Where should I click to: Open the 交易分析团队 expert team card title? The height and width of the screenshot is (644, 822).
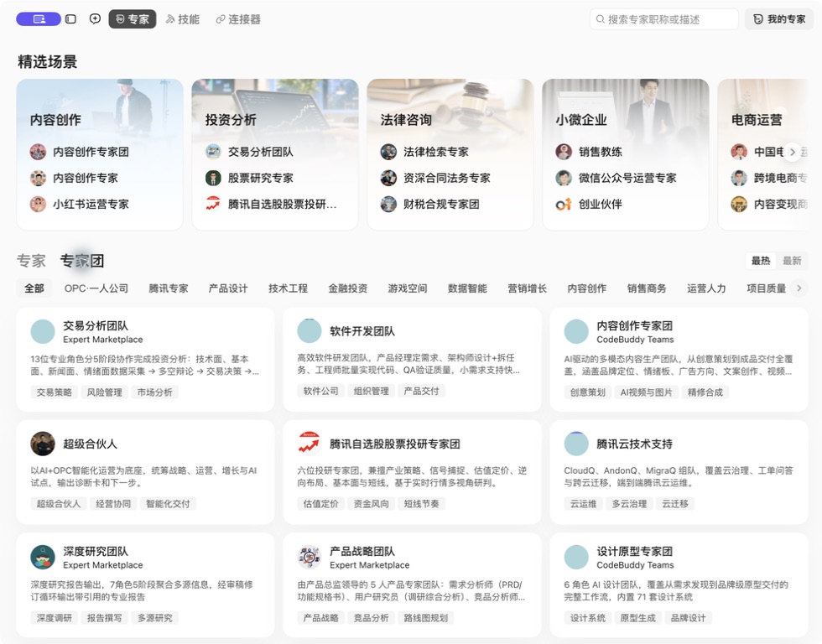coord(96,325)
